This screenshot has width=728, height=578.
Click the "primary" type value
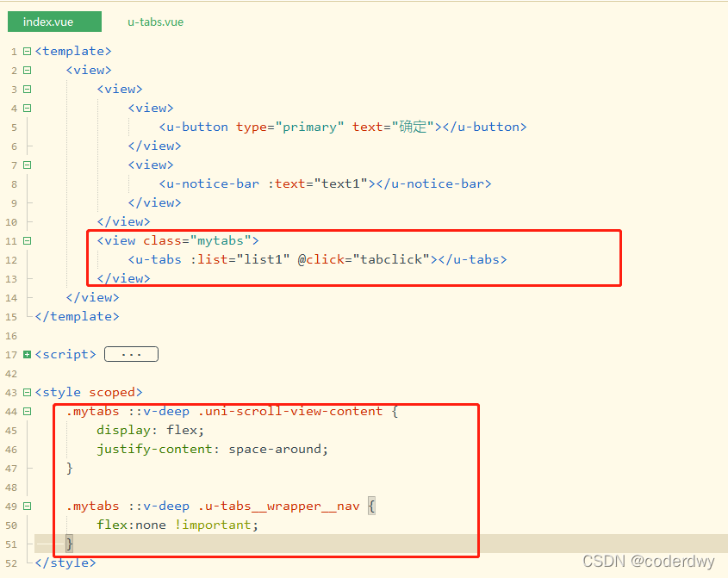(309, 127)
